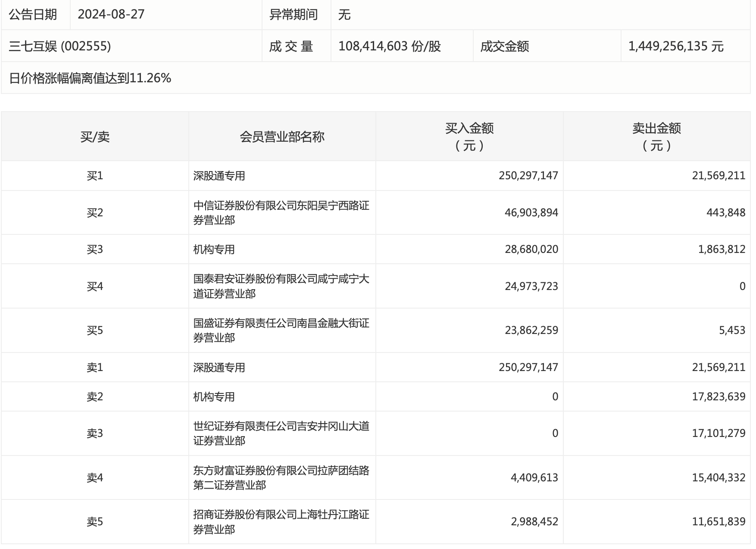Image resolution: width=756 pixels, height=549 pixels.
Task: Select the 买5 row label
Action: [x=95, y=331]
